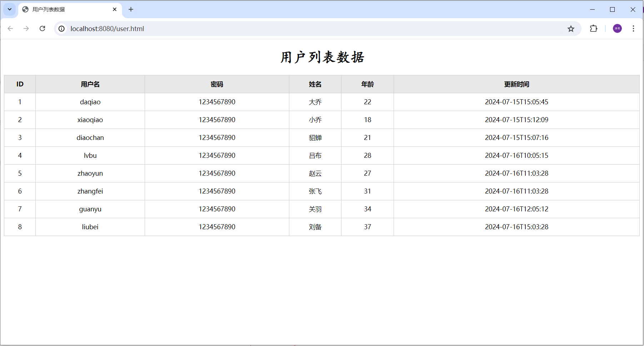Click age value 31
Image resolution: width=644 pixels, height=346 pixels.
368,191
